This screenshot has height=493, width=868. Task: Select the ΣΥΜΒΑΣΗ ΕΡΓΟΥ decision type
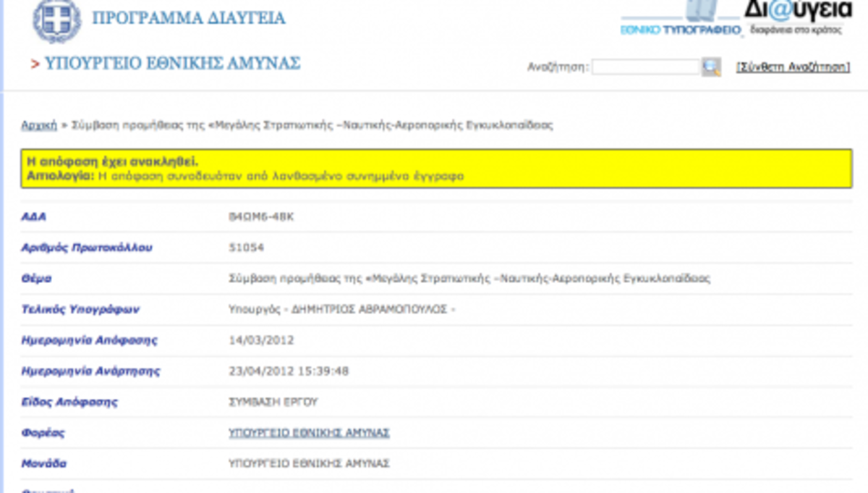(x=273, y=402)
